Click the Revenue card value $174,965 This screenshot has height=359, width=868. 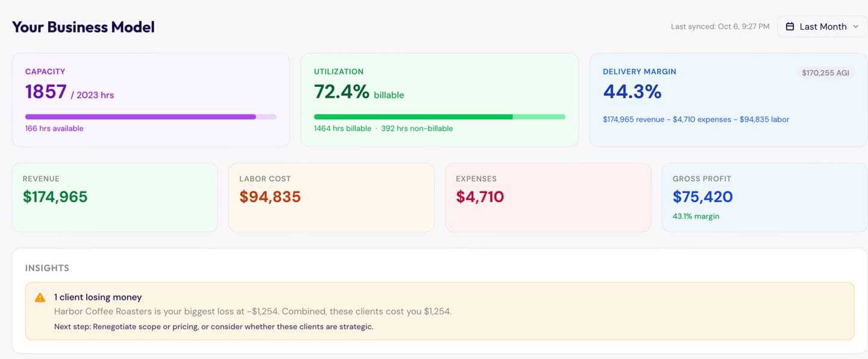pyautogui.click(x=55, y=197)
